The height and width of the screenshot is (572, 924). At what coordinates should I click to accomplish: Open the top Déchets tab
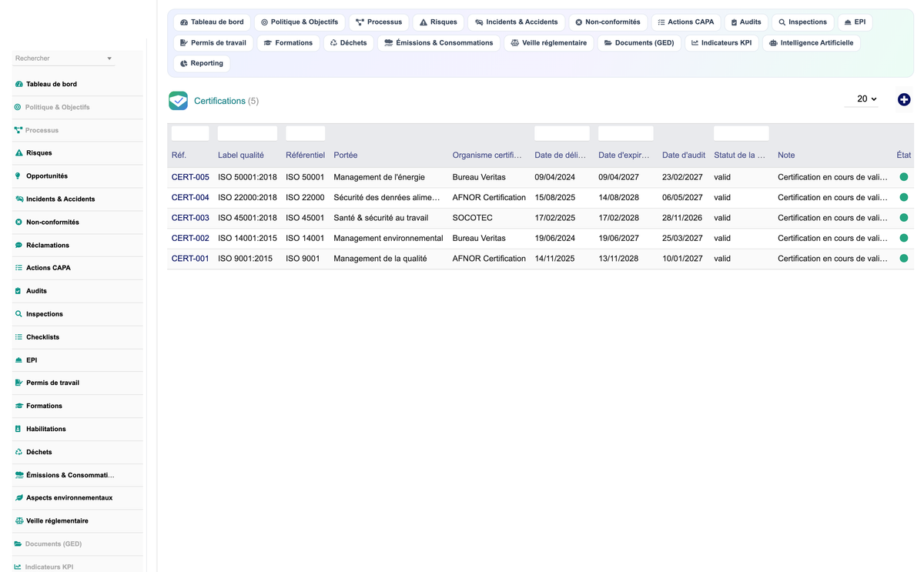point(348,43)
